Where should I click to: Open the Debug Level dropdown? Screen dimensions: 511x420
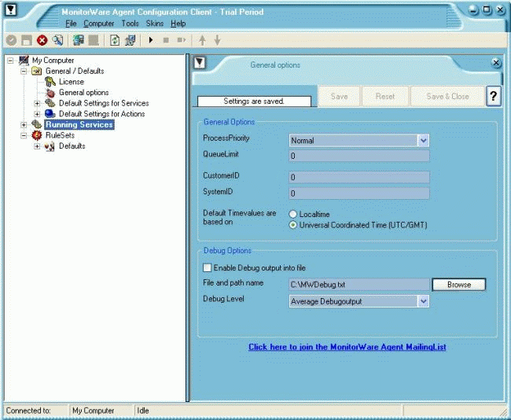423,300
